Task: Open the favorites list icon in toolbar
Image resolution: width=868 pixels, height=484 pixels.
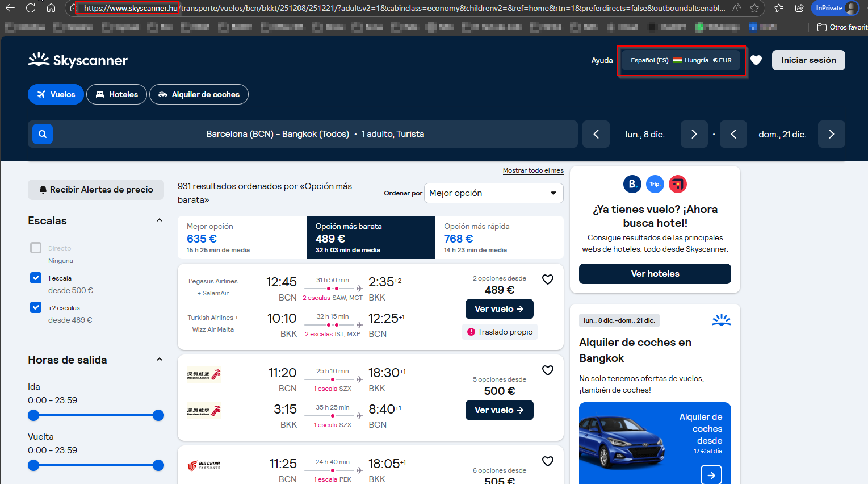Action: pyautogui.click(x=779, y=8)
